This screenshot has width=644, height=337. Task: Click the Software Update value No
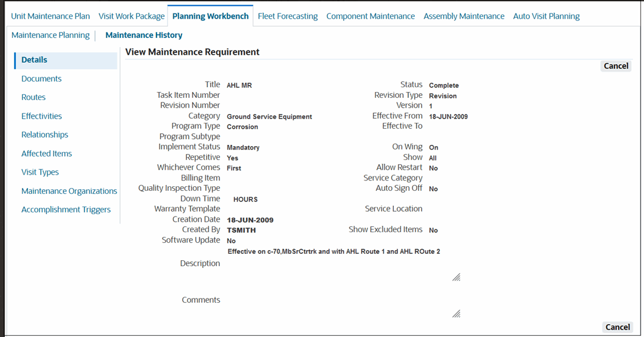pos(231,241)
